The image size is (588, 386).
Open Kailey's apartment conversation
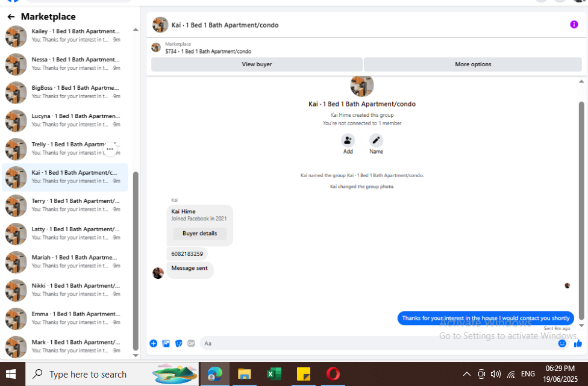click(x=65, y=36)
